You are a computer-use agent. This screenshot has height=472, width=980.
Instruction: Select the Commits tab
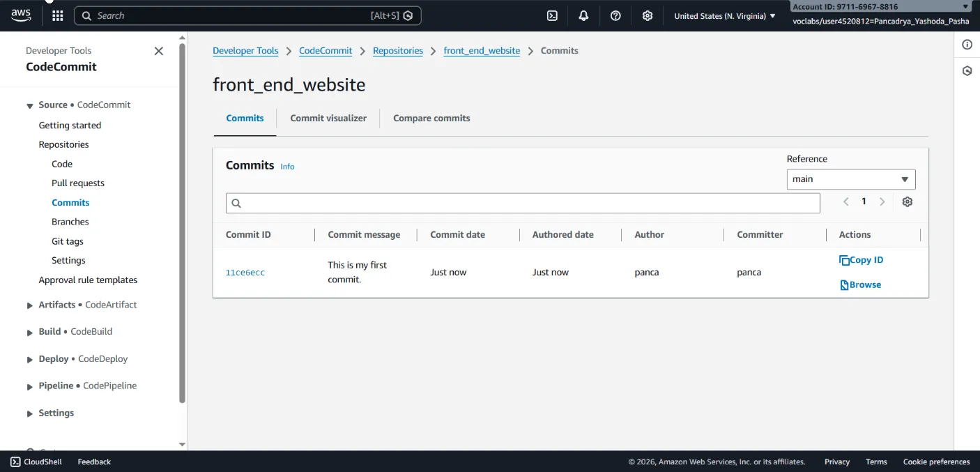pyautogui.click(x=245, y=118)
